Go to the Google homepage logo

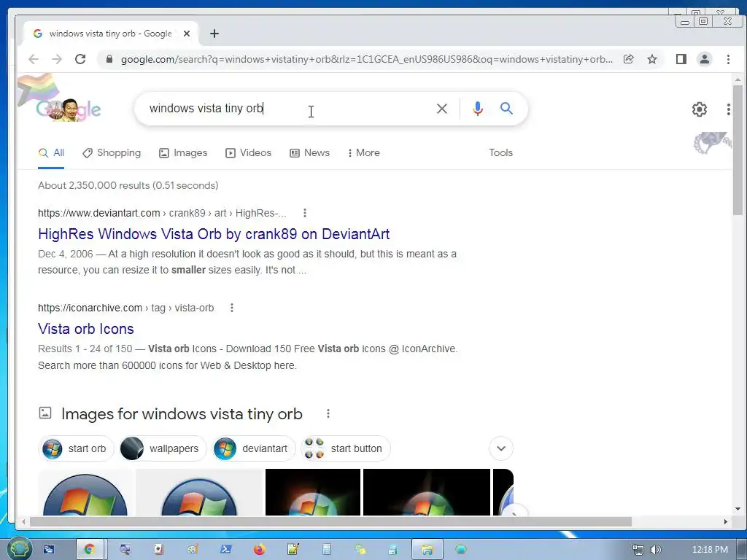(x=69, y=109)
